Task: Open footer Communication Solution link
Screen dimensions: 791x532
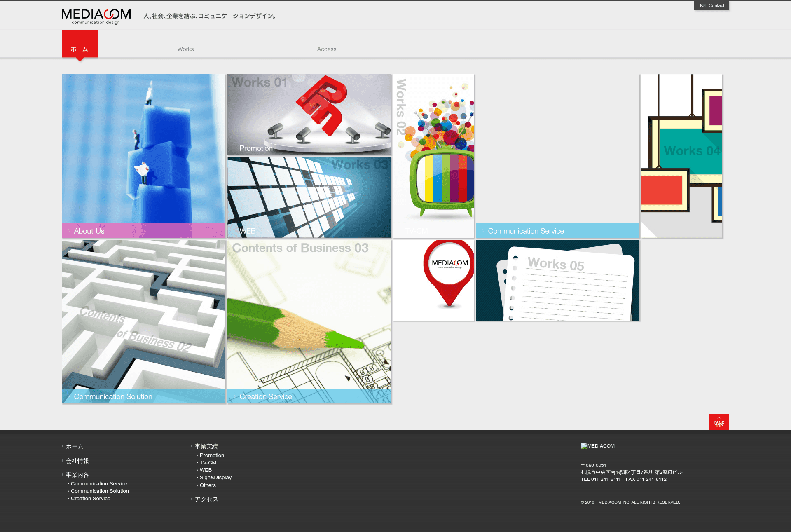Action: click(x=100, y=491)
